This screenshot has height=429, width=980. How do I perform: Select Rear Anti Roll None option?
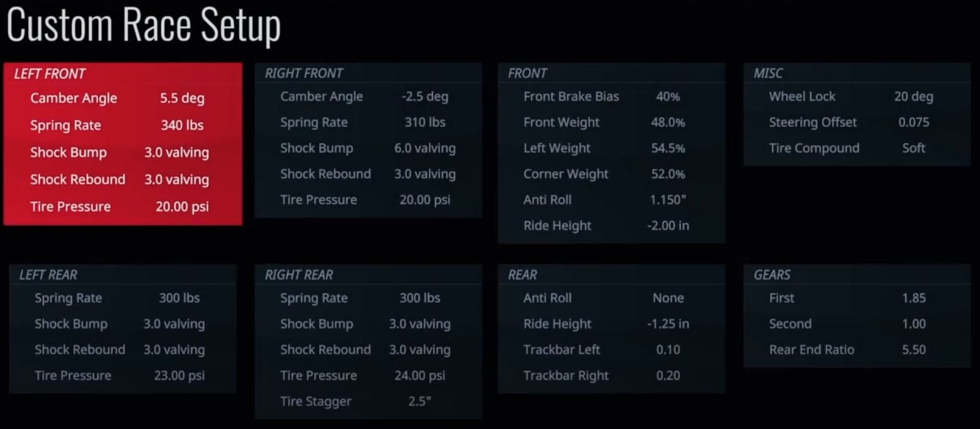pos(668,298)
